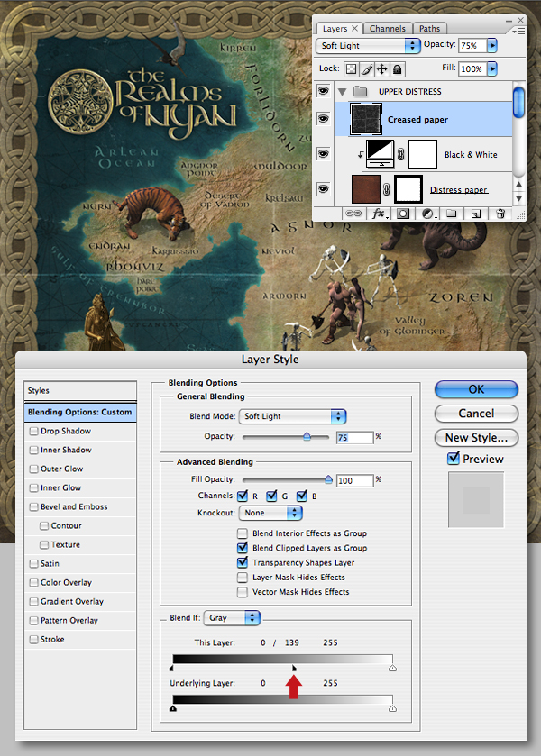The height and width of the screenshot is (756, 541).
Task: Click the General Blending Opacity slider handle
Action: pos(307,437)
